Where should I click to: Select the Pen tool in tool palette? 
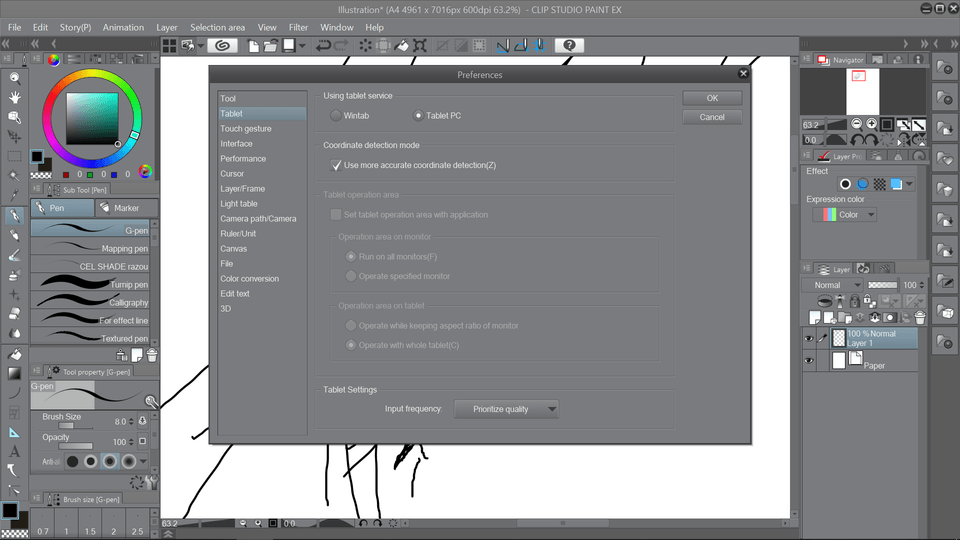[x=14, y=216]
